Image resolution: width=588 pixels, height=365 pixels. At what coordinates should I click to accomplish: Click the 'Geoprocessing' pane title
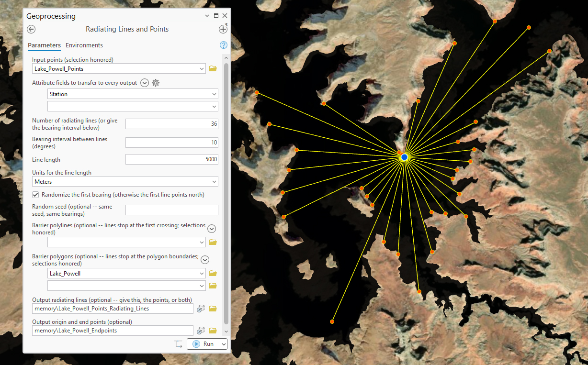click(x=51, y=16)
